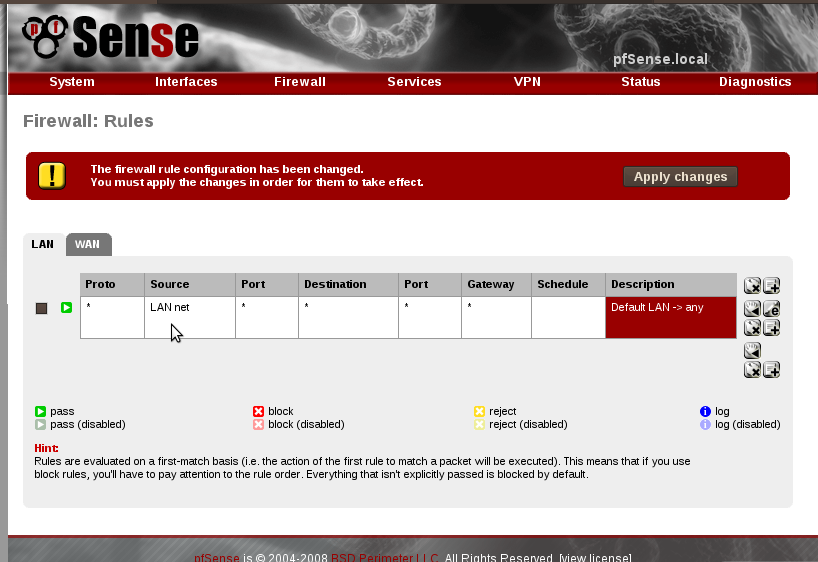818x562 pixels.
Task: Open the System menu
Action: [72, 82]
